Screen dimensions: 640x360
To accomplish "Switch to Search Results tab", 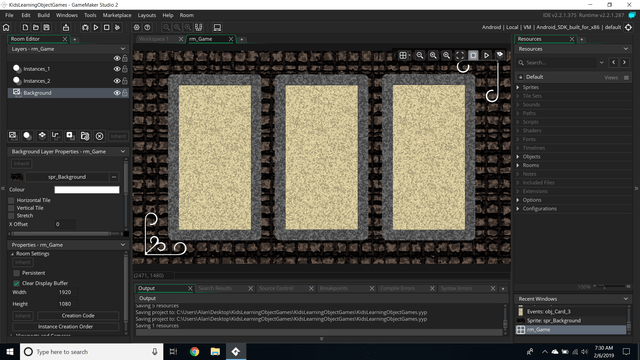I will 215,288.
